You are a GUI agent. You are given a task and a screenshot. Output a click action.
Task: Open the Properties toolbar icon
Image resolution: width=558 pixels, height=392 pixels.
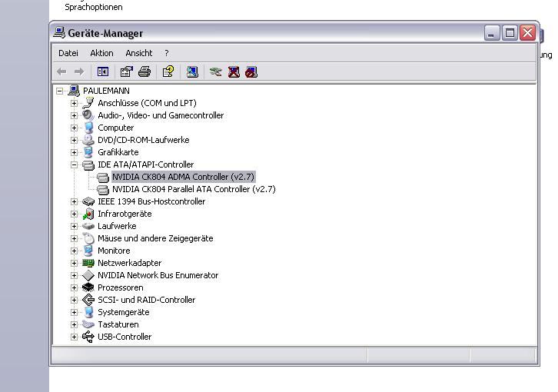point(126,72)
